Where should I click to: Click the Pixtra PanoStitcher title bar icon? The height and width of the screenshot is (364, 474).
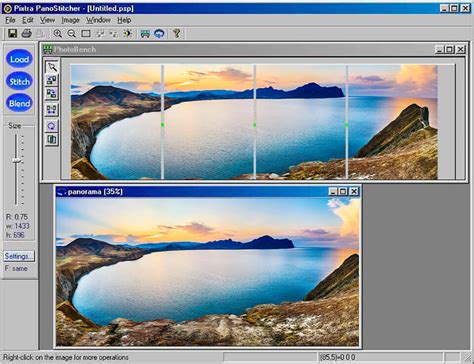point(8,8)
